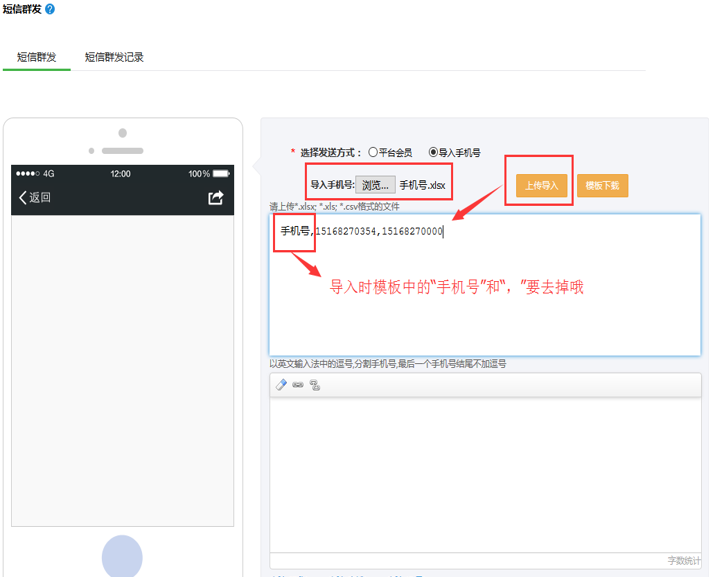709x577 pixels.
Task: Click the phone preview screen content area
Action: [x=122, y=370]
